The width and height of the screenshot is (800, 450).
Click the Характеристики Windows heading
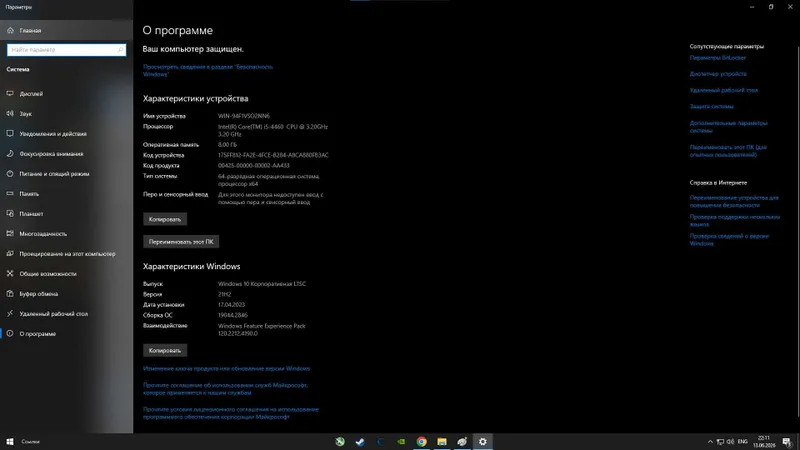click(x=191, y=266)
